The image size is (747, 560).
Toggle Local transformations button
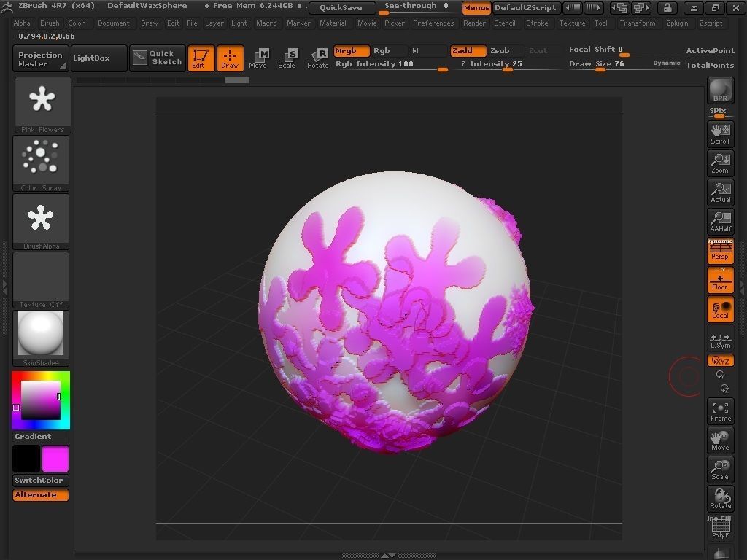tap(720, 309)
